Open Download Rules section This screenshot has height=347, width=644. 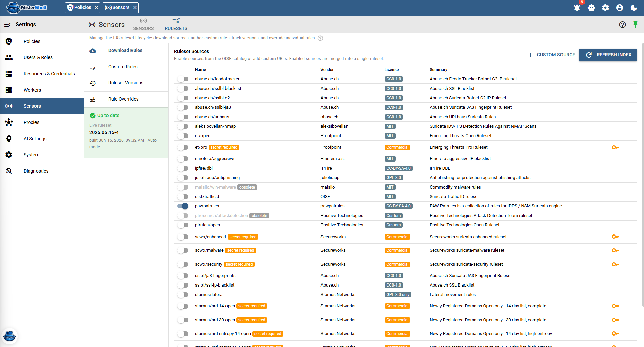[126, 51]
